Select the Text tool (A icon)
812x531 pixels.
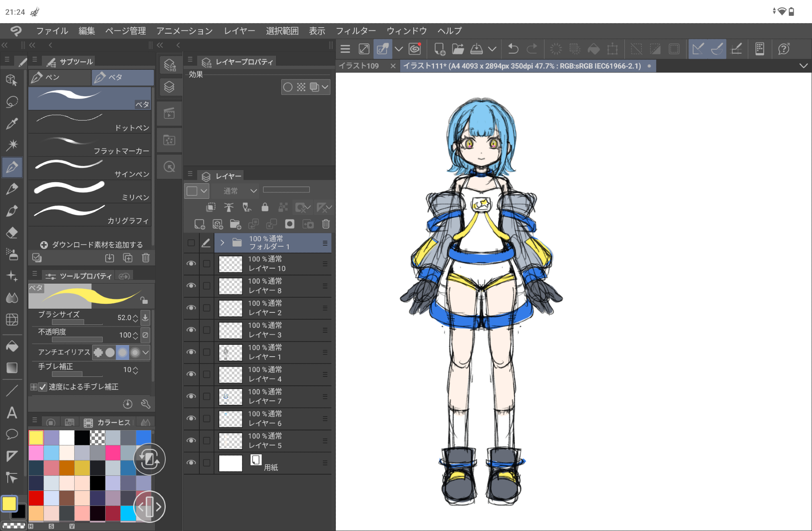[x=12, y=413]
